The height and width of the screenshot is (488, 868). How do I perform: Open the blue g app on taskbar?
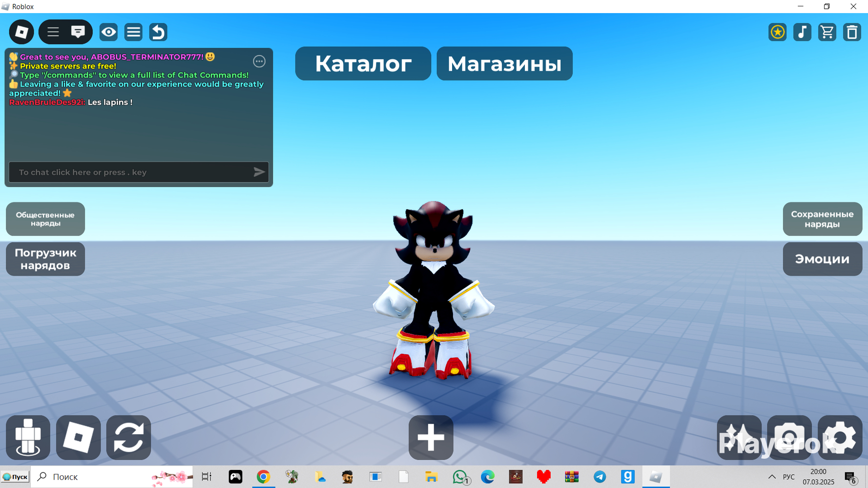(628, 477)
